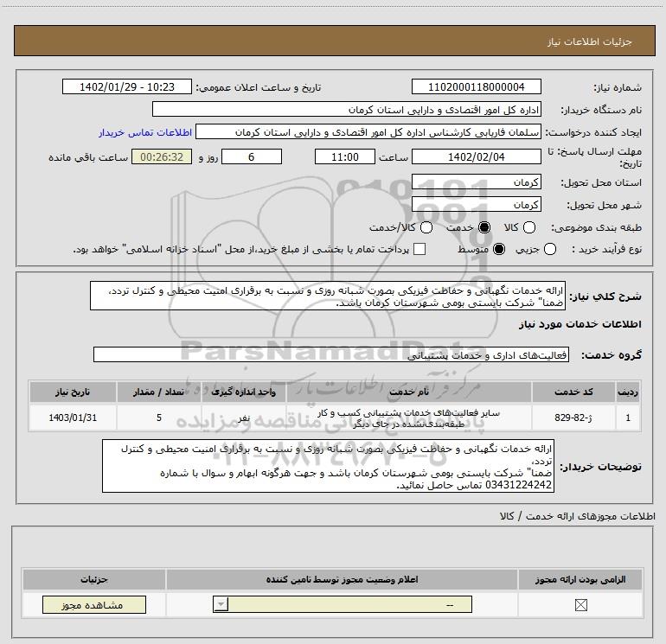Click the اطلاعات مجوزهای ارائه خدمت / کالا heading
The image size is (666, 644).
[578, 516]
